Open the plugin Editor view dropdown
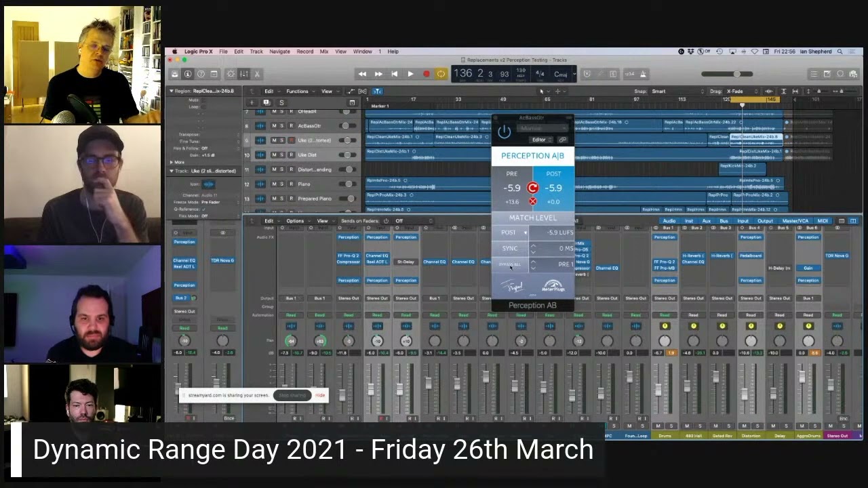 tap(540, 140)
